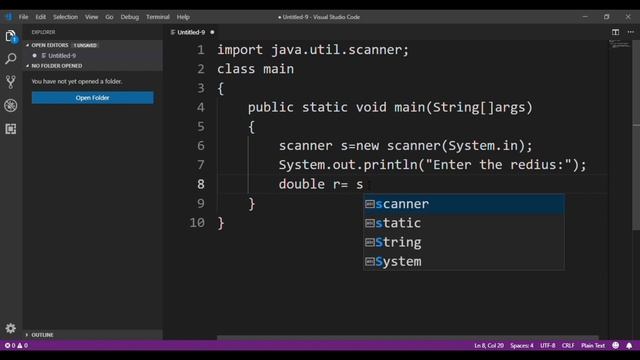Click the '1 UNSAVED' badge
The image size is (640, 360).
85,45
